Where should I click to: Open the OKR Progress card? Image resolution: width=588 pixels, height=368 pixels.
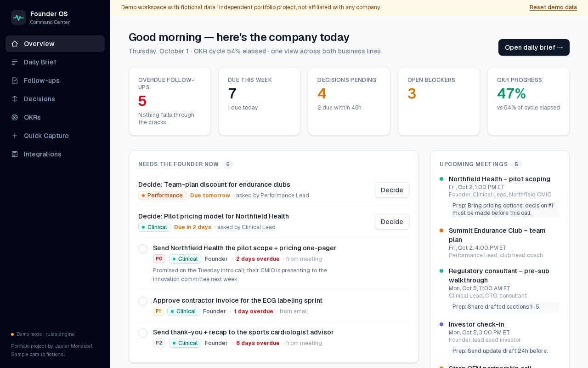pos(528,101)
